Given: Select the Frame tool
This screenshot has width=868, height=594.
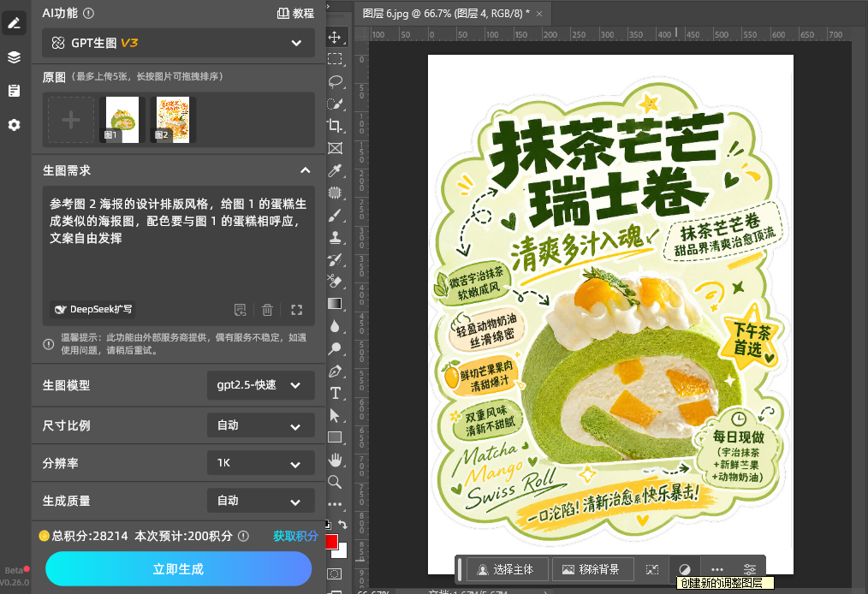Looking at the screenshot, I should (x=335, y=148).
